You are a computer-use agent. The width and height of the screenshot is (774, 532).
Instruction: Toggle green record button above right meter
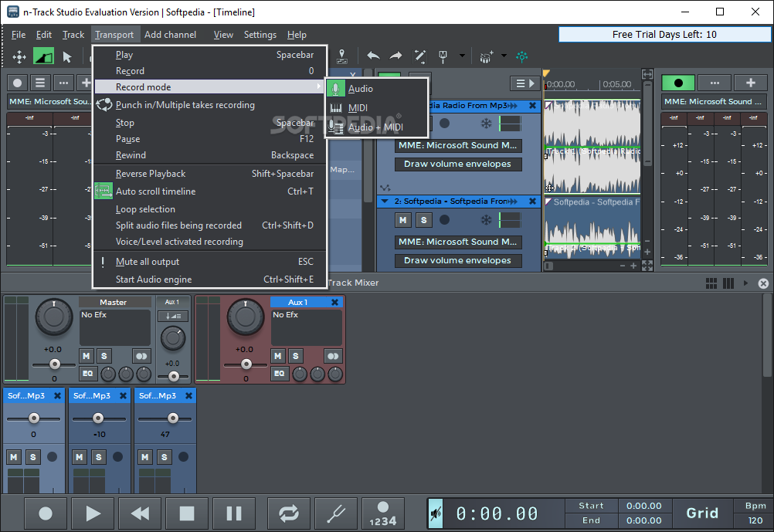pyautogui.click(x=678, y=83)
